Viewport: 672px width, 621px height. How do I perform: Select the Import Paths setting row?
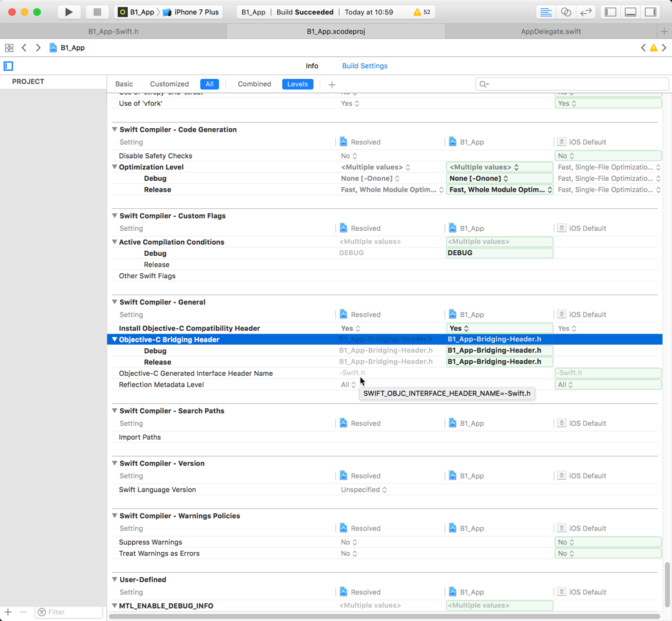coord(384,437)
